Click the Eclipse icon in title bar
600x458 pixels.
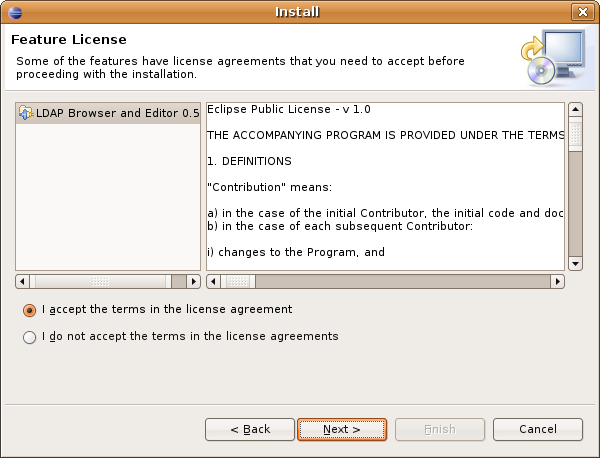click(15, 12)
